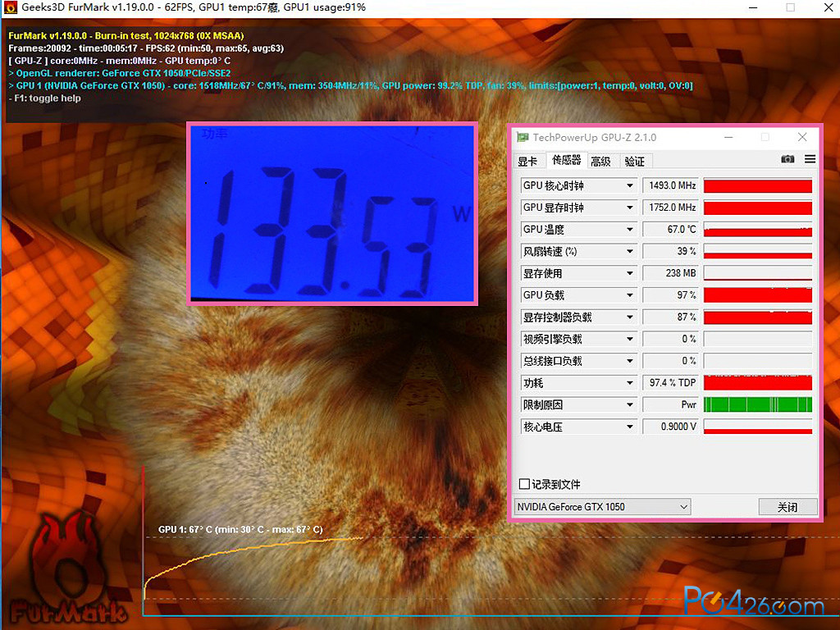Open the GPU-Z hamburger menu icon

tap(810, 159)
